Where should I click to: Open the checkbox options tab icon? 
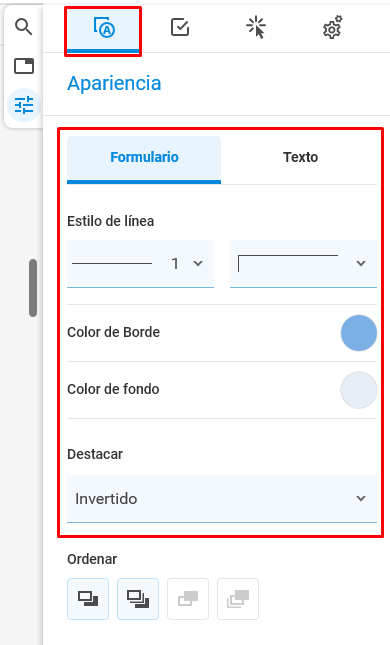(180, 28)
